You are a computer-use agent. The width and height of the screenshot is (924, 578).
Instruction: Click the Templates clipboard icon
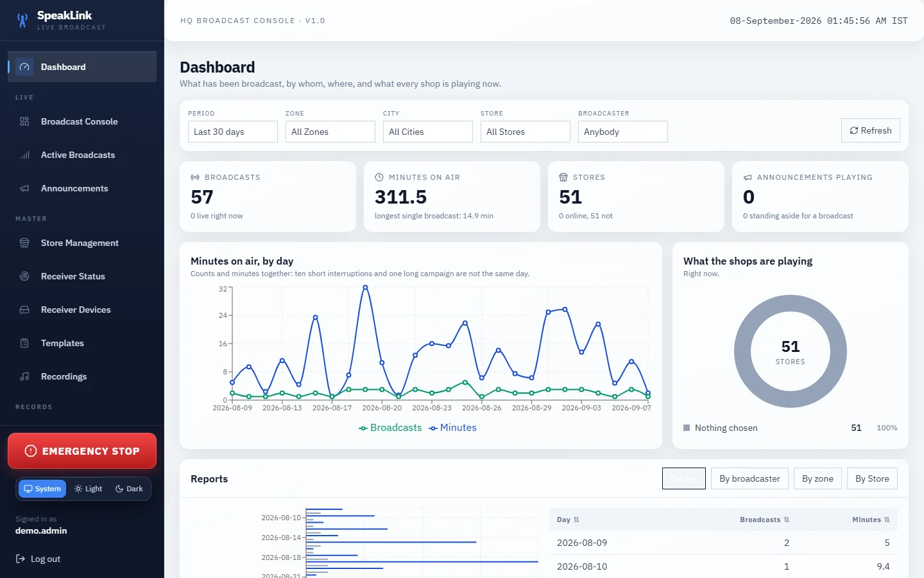[x=24, y=343]
